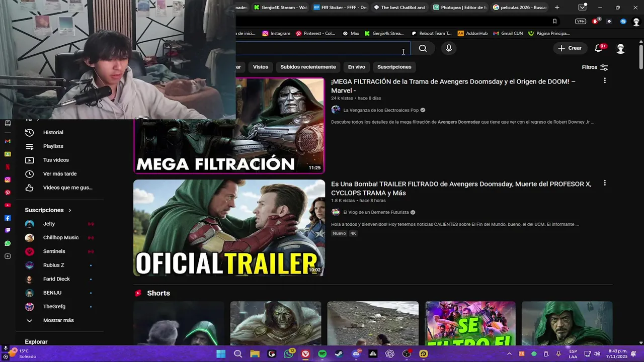Open Filtros for search results
Image resolution: width=644 pixels, height=362 pixels.
pos(595,67)
